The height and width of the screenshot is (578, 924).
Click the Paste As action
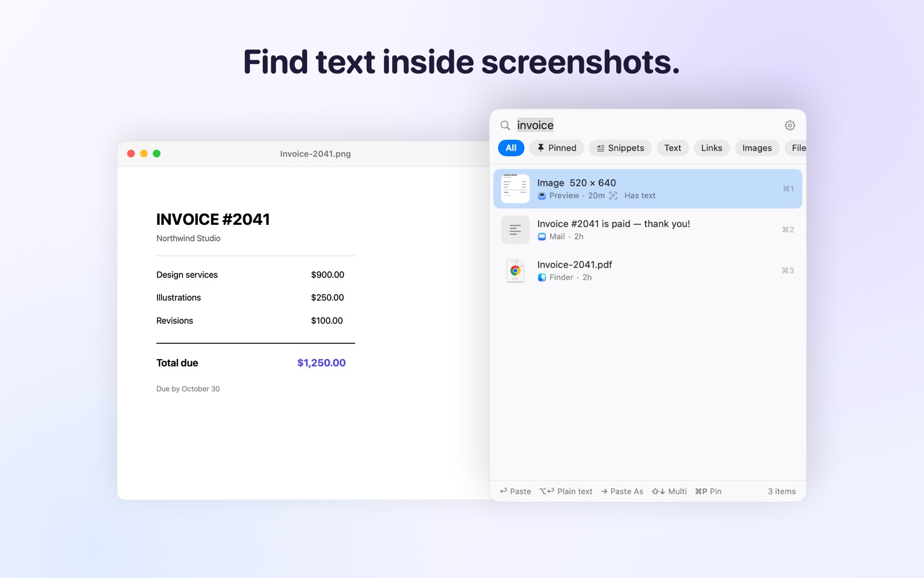click(x=622, y=491)
